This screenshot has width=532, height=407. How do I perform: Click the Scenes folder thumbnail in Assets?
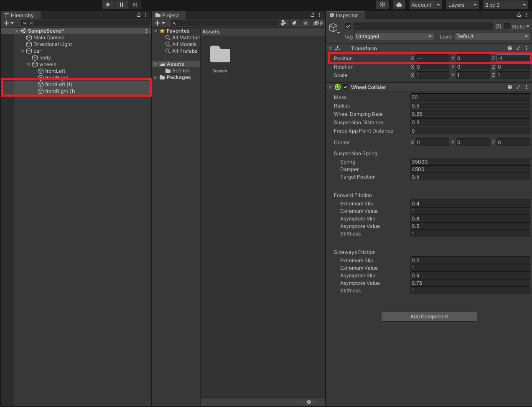click(x=220, y=54)
